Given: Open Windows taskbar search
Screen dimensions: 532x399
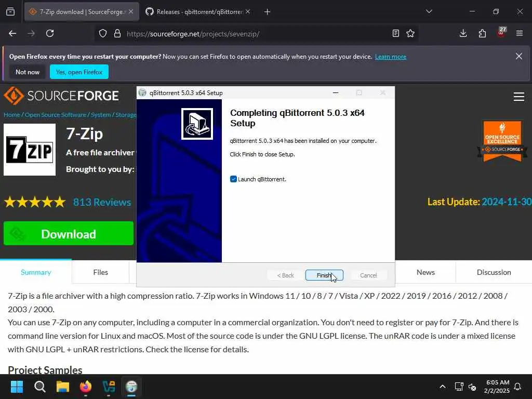Looking at the screenshot, I should point(39,387).
